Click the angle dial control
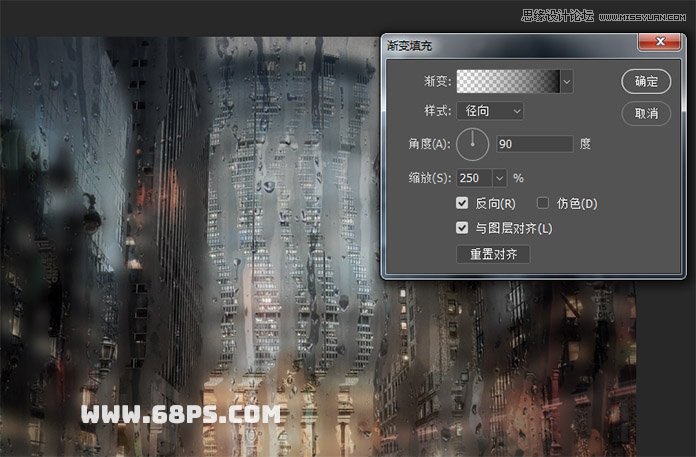The image size is (696, 457). coord(473,144)
